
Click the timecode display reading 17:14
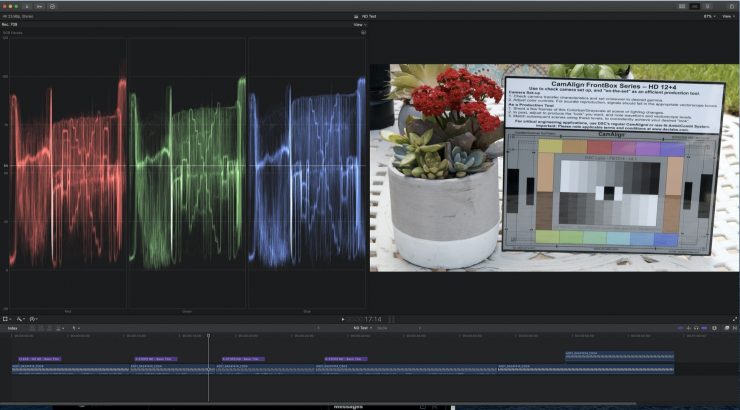point(375,319)
